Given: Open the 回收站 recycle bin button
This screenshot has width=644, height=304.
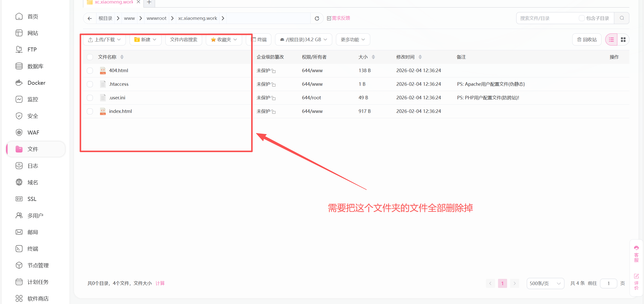Looking at the screenshot, I should pos(587,40).
